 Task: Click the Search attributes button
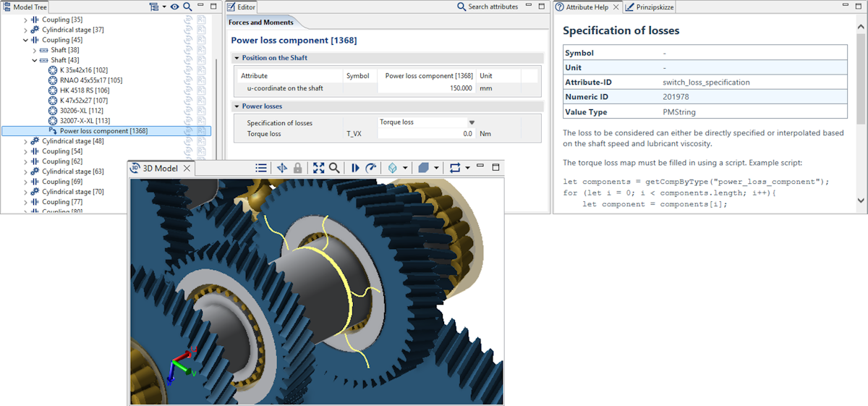(x=488, y=7)
